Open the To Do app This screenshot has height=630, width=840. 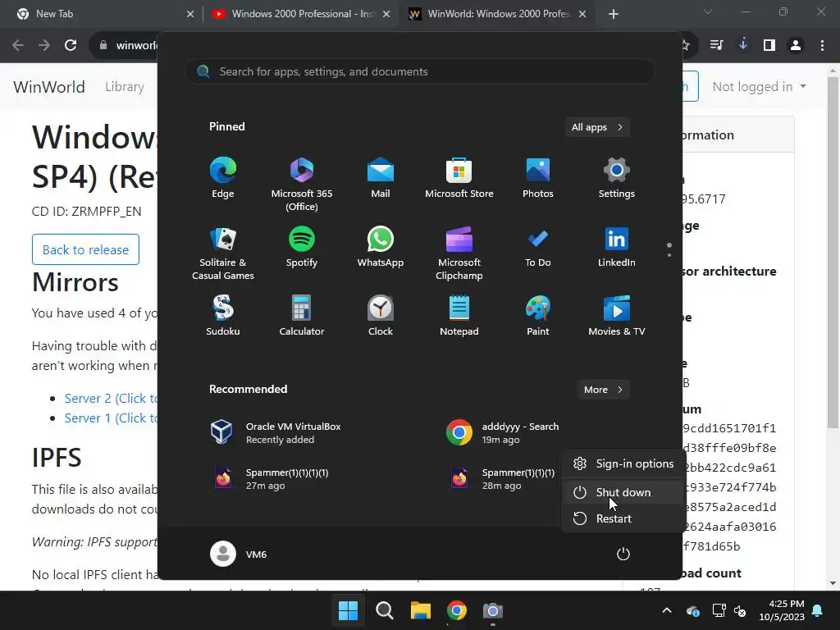(x=538, y=247)
